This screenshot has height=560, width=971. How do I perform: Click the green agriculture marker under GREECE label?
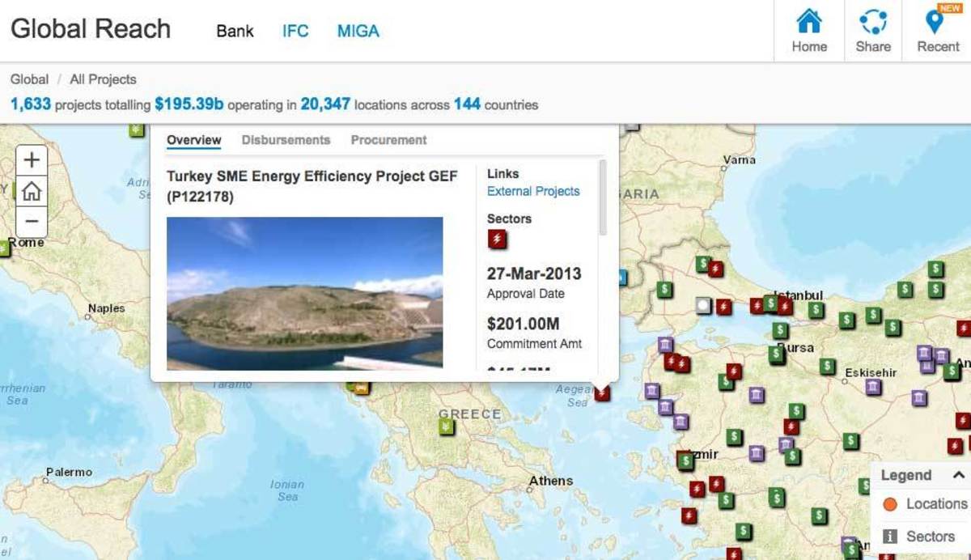[446, 426]
